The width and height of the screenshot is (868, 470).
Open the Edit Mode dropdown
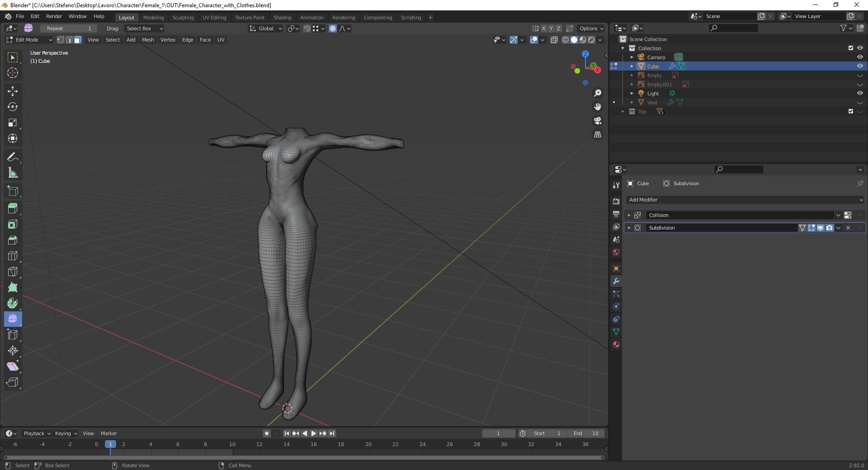29,40
